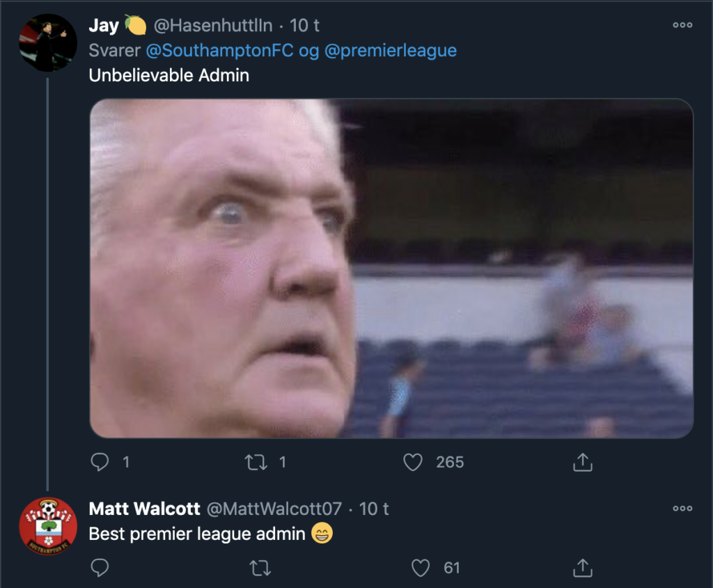Share Matt Walcott's tweet

pos(582,569)
